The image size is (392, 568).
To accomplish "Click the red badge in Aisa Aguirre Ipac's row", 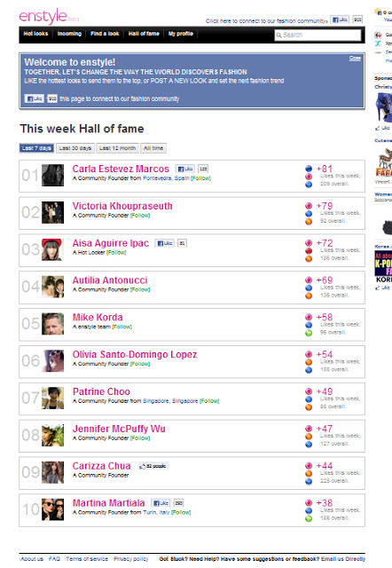I will click(309, 250).
